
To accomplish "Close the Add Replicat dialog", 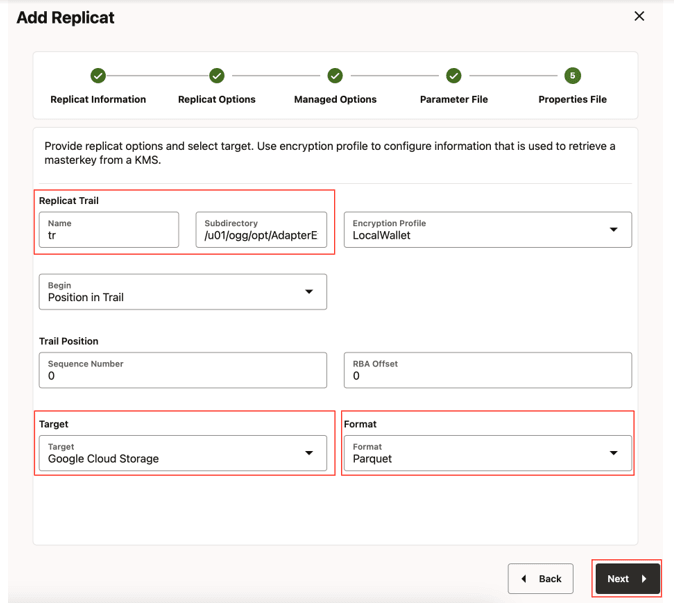I will [639, 16].
